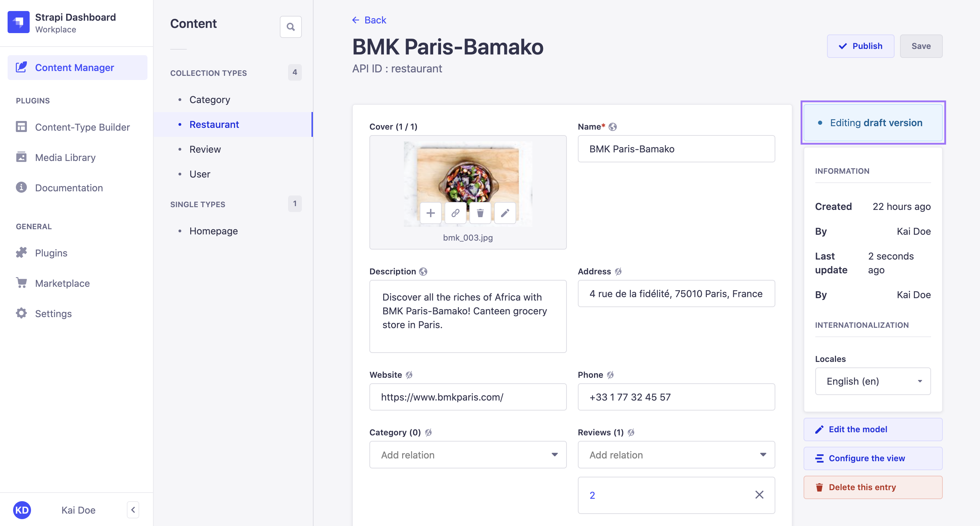Click the Website input field
This screenshot has height=526, width=980.
(468, 397)
